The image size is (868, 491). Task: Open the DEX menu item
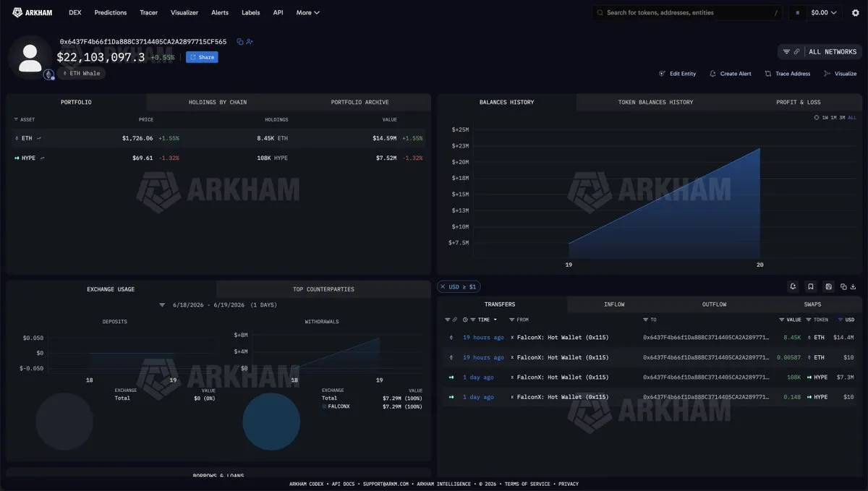tap(75, 12)
